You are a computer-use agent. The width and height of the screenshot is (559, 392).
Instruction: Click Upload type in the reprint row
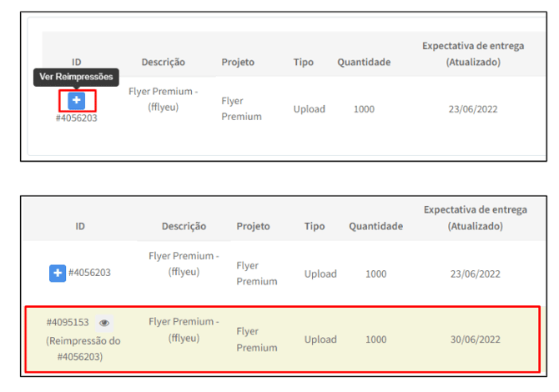[320, 339]
